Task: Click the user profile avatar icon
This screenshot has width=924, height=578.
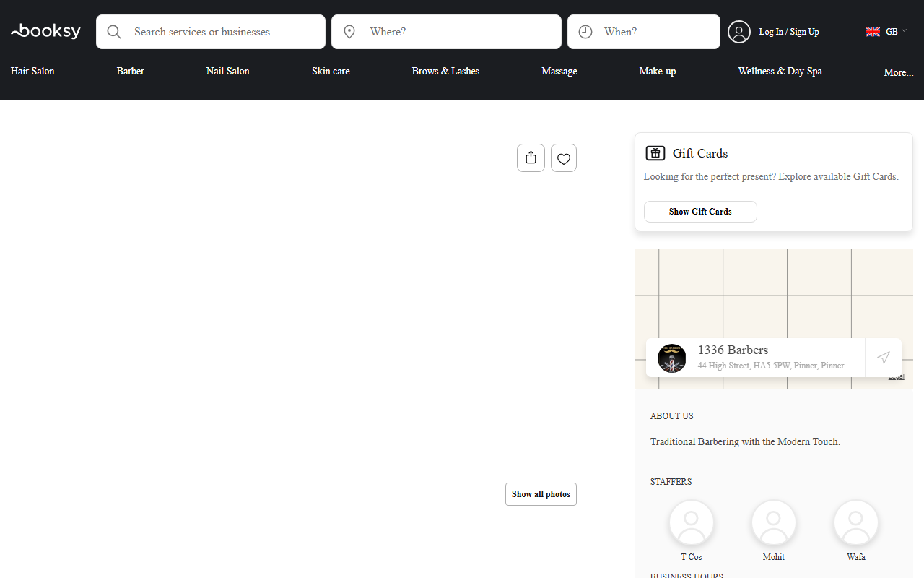Action: (x=739, y=32)
